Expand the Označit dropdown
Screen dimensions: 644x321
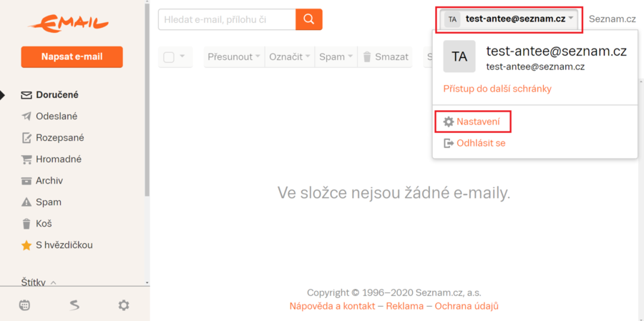point(290,57)
